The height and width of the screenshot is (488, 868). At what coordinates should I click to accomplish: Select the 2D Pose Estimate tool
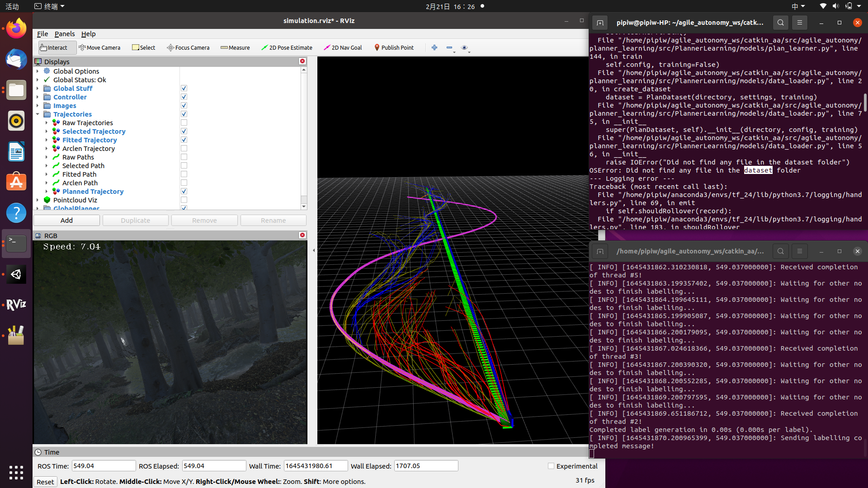click(287, 47)
